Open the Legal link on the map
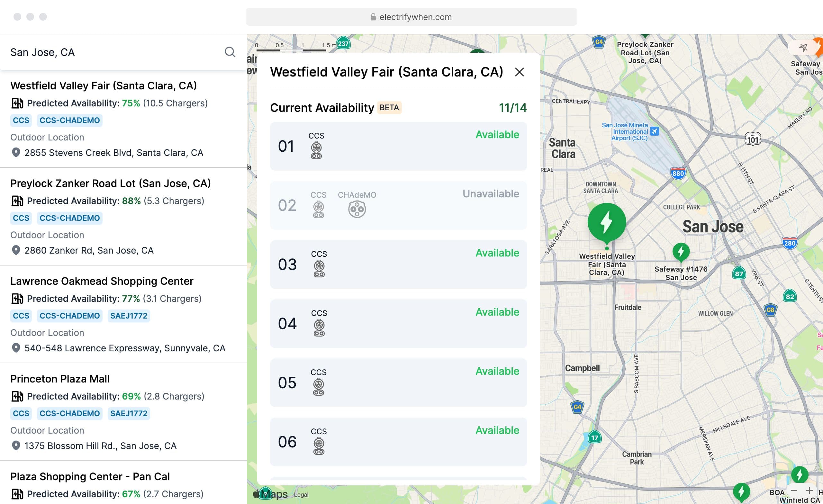The image size is (823, 504). pyautogui.click(x=301, y=494)
